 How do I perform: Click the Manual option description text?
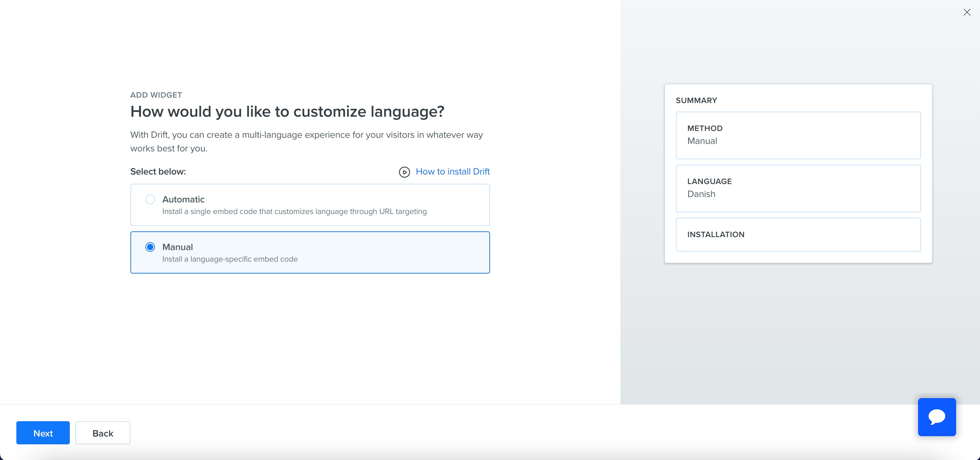point(230,259)
